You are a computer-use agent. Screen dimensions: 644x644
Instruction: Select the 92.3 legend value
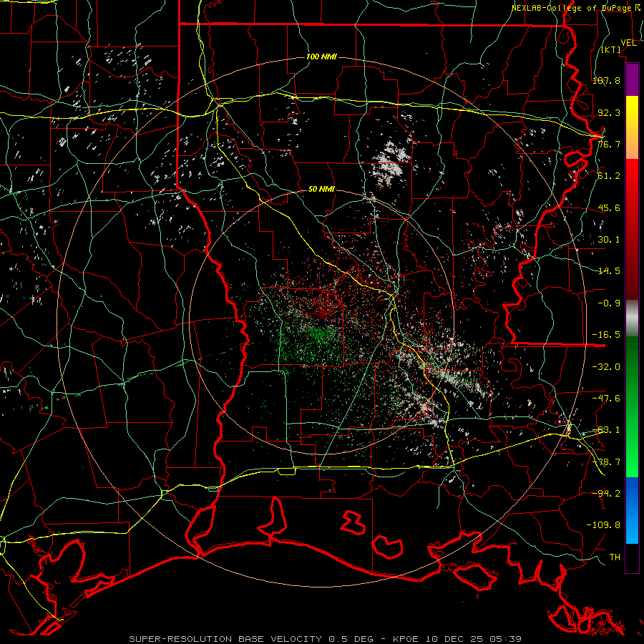click(x=609, y=112)
